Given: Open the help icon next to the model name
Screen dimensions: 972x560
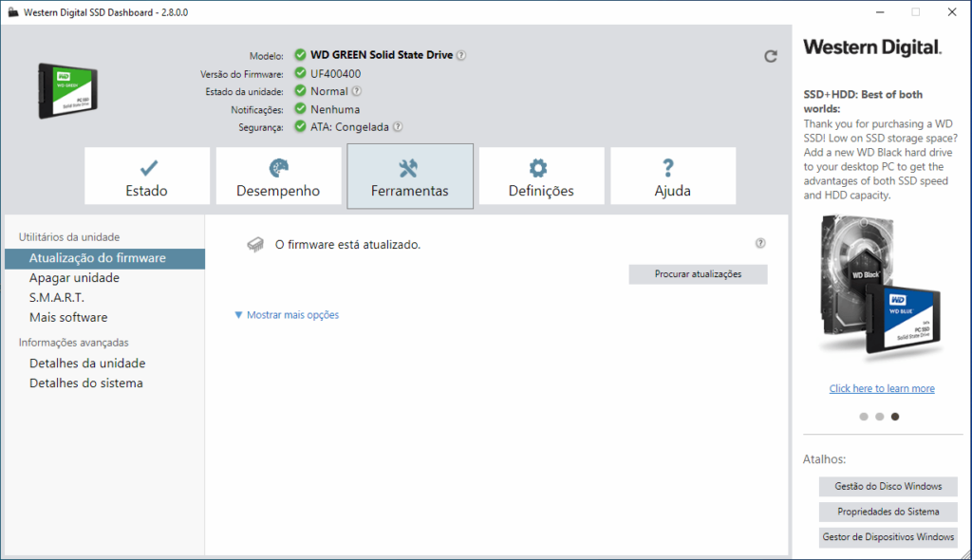Looking at the screenshot, I should (x=461, y=55).
